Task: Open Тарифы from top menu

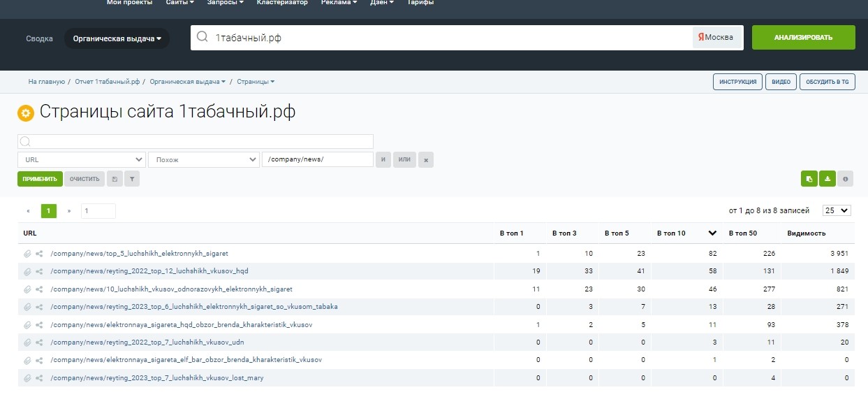Action: pyautogui.click(x=420, y=3)
